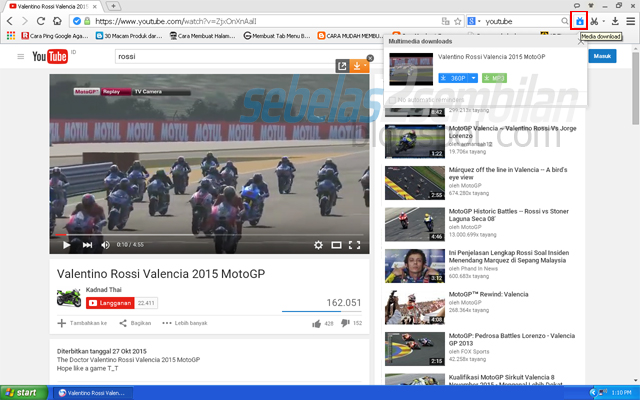Open the browser hamburger main menu

pos(631,21)
